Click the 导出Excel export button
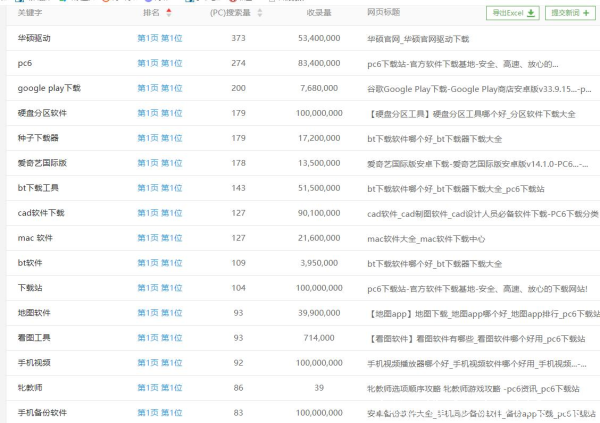This screenshot has width=600, height=423. pyautogui.click(x=513, y=13)
